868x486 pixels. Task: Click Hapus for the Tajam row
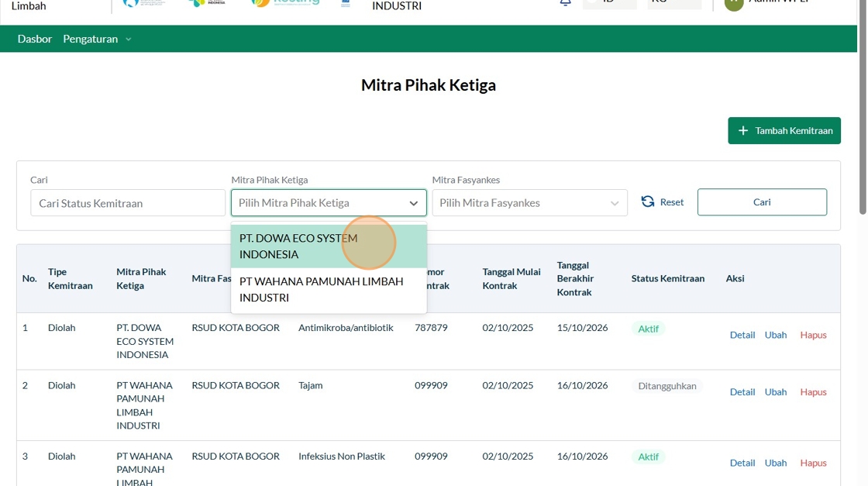(813, 392)
